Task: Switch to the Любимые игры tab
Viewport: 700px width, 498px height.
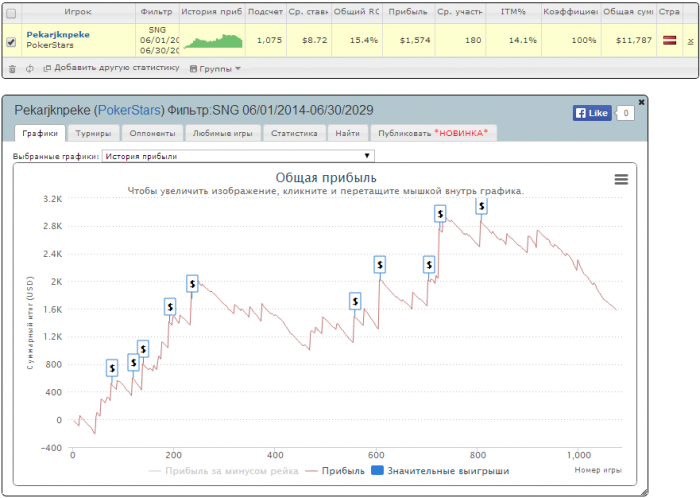Action: 222,133
